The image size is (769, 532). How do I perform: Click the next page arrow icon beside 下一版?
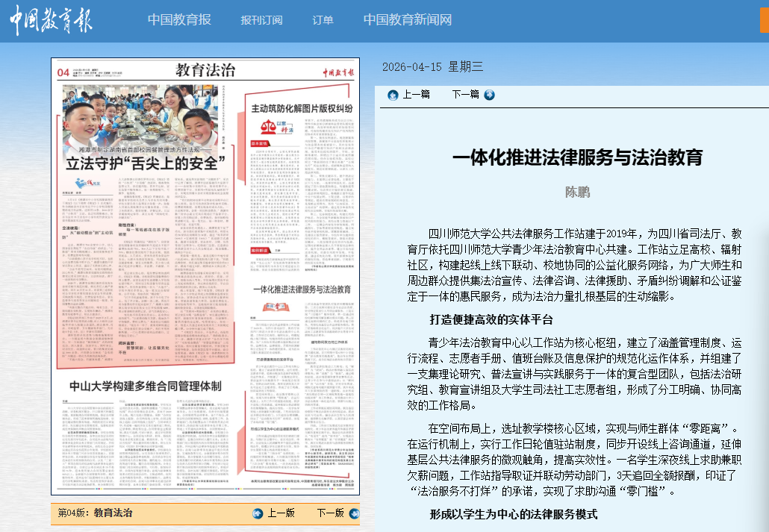352,513
